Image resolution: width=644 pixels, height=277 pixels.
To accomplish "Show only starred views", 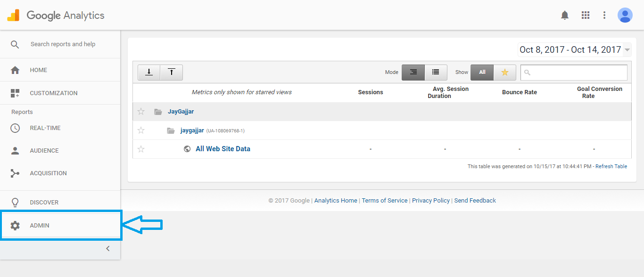I will pyautogui.click(x=505, y=72).
